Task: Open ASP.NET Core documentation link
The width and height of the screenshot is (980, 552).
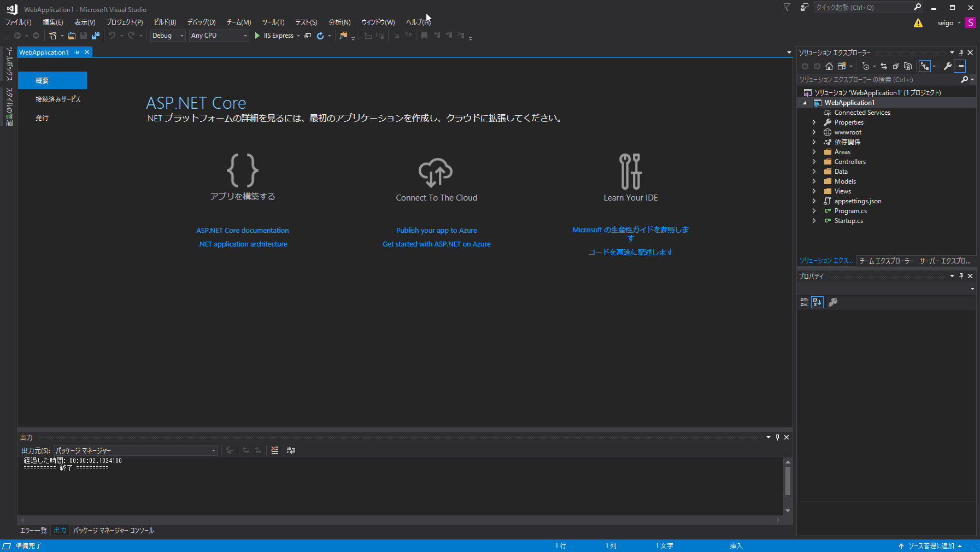Action: (x=242, y=230)
